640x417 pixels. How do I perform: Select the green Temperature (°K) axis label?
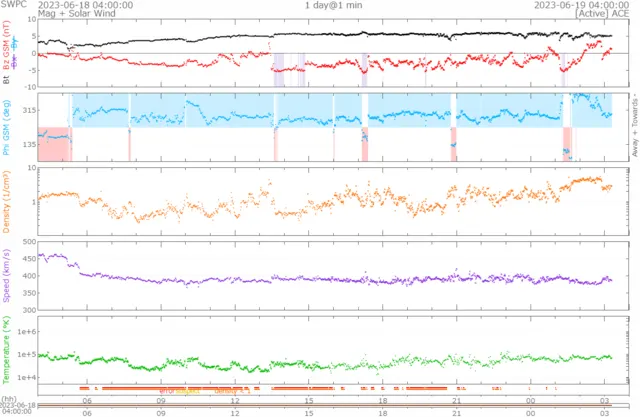point(6,350)
